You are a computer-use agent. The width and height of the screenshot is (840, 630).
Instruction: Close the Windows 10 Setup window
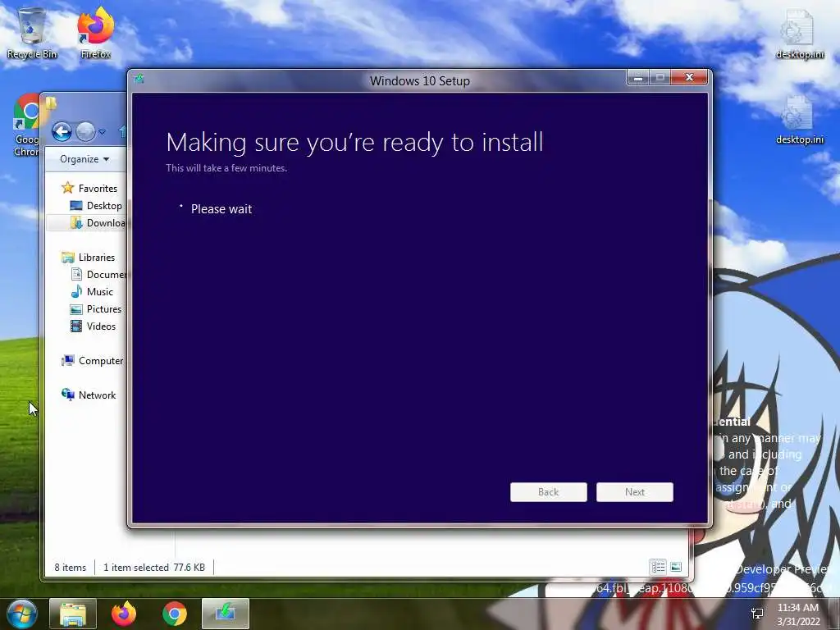690,78
